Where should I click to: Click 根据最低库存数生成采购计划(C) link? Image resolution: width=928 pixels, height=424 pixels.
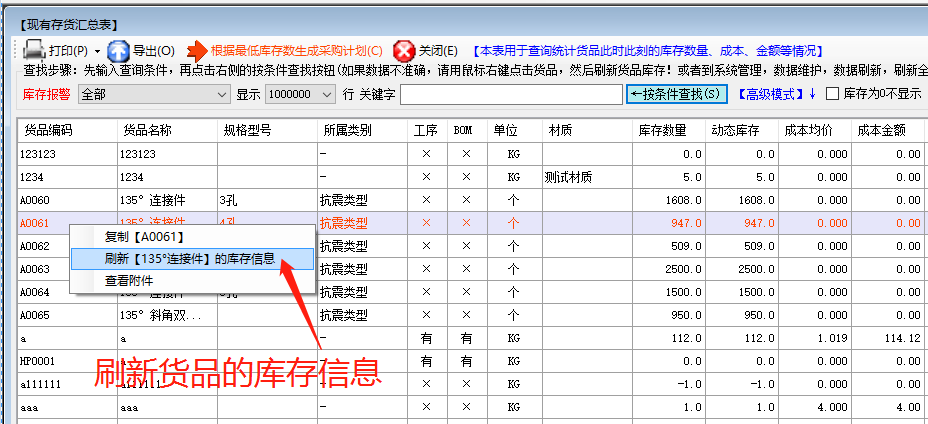(x=297, y=51)
